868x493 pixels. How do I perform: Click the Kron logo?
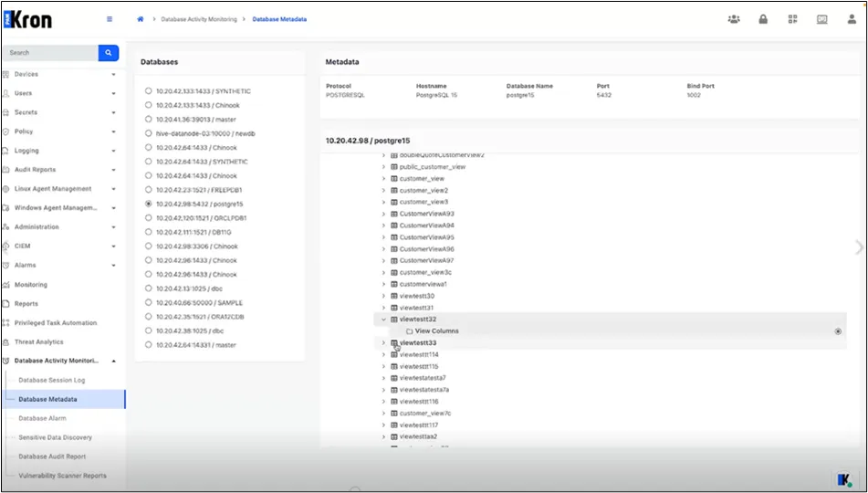pyautogui.click(x=28, y=19)
